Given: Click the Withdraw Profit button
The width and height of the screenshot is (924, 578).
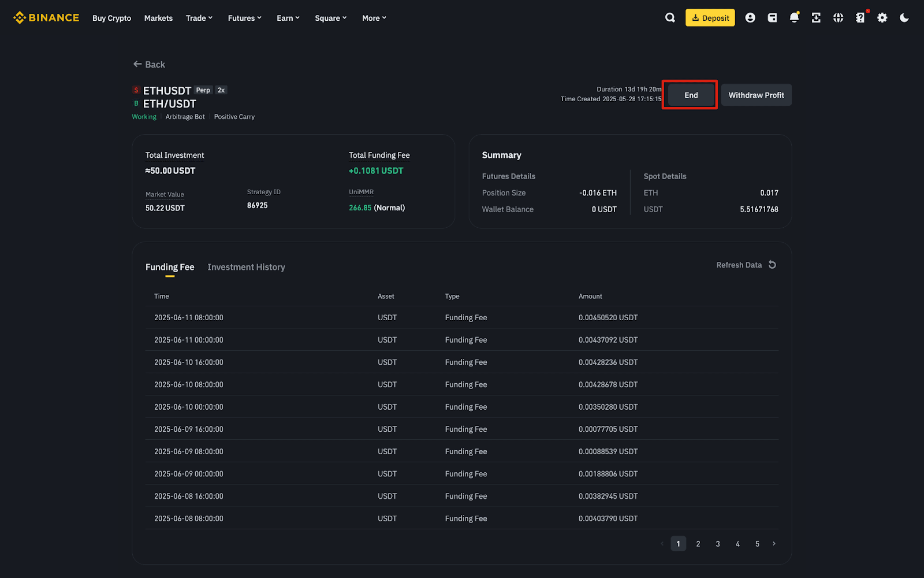Looking at the screenshot, I should (757, 95).
